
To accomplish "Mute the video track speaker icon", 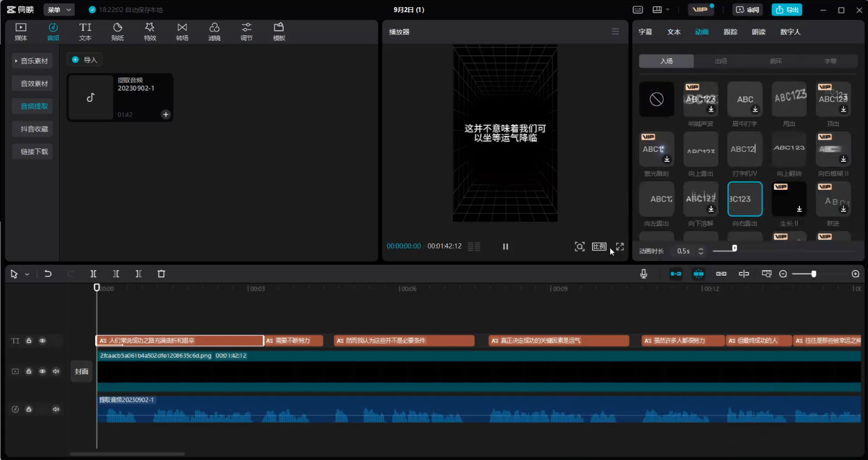I will tap(56, 371).
